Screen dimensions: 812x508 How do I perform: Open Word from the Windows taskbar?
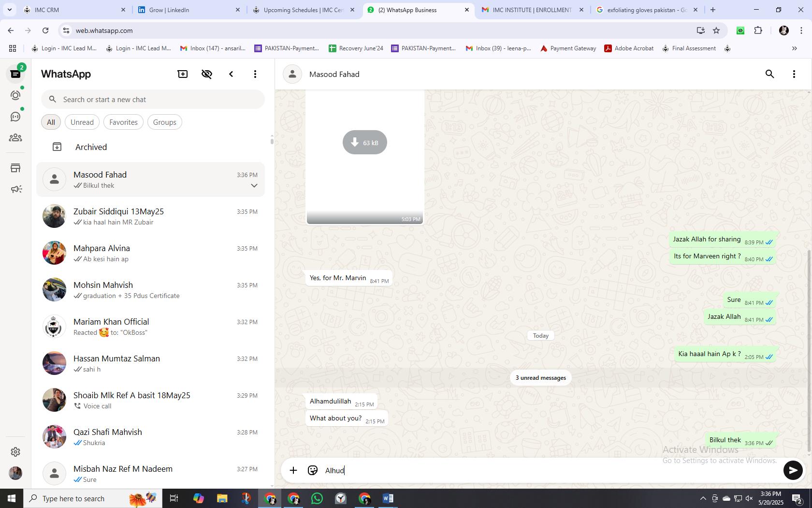pyautogui.click(x=388, y=498)
